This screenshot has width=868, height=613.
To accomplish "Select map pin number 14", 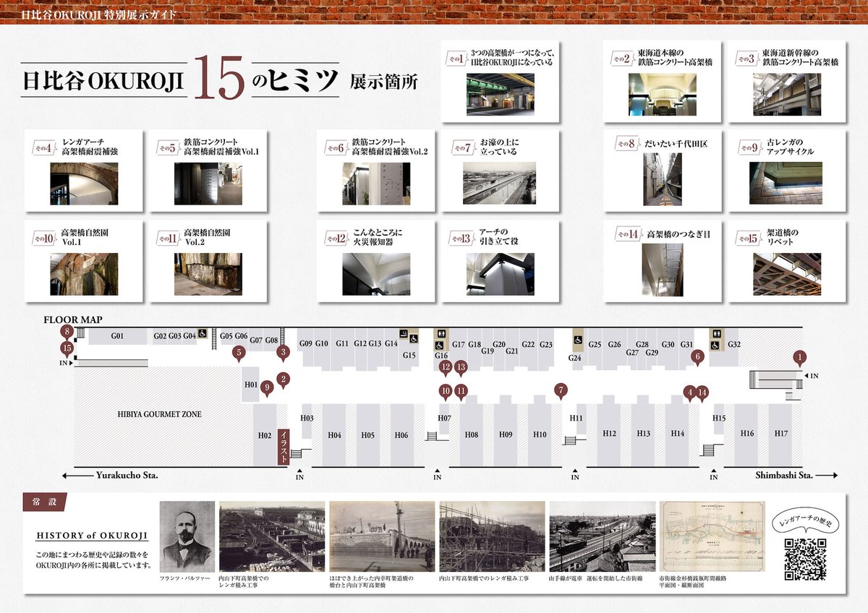I will [702, 393].
